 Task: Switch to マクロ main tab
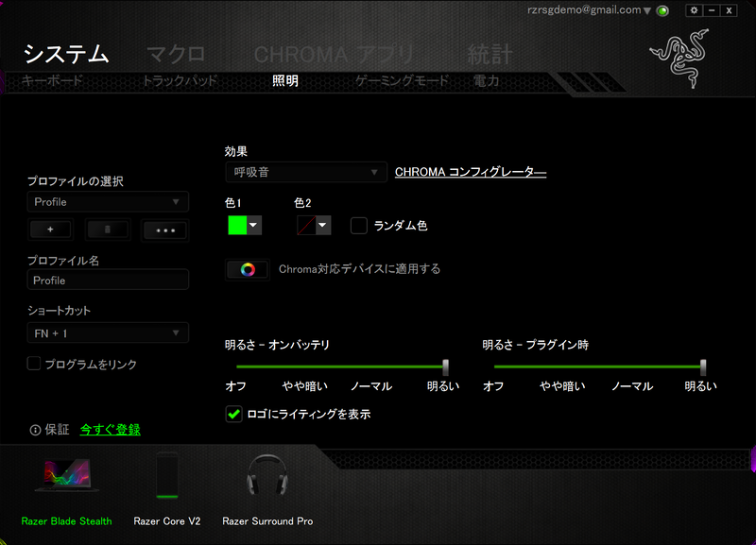tap(176, 54)
